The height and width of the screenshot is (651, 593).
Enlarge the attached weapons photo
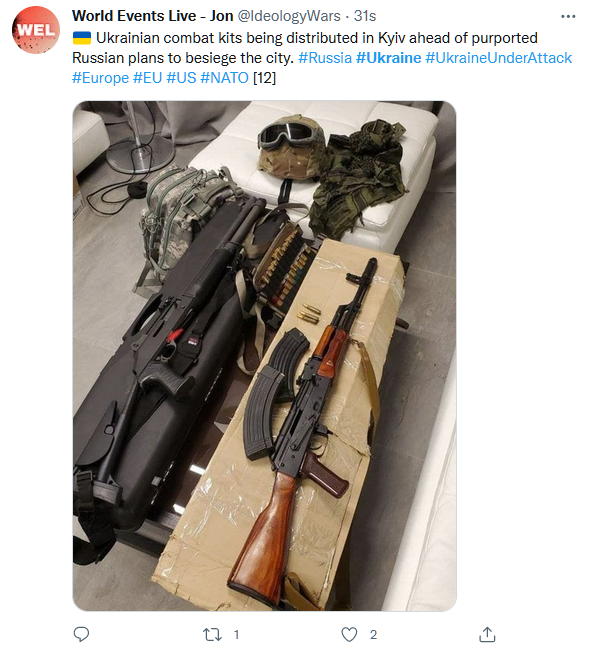point(265,356)
